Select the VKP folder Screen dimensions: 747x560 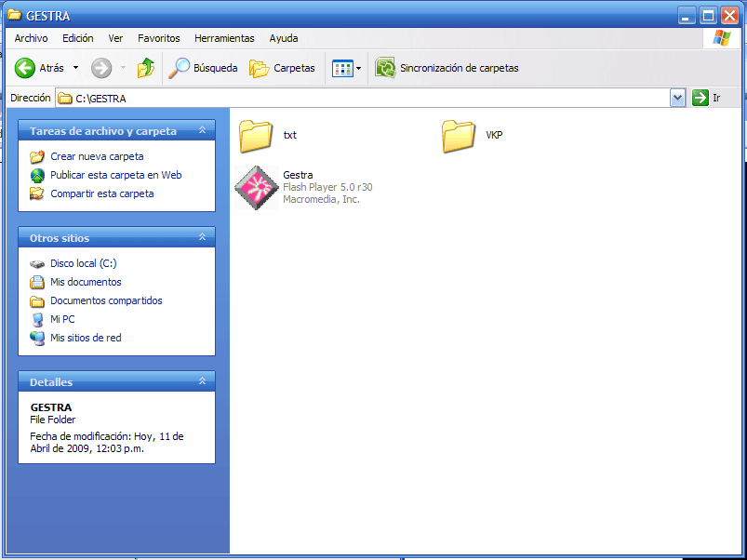pos(459,136)
